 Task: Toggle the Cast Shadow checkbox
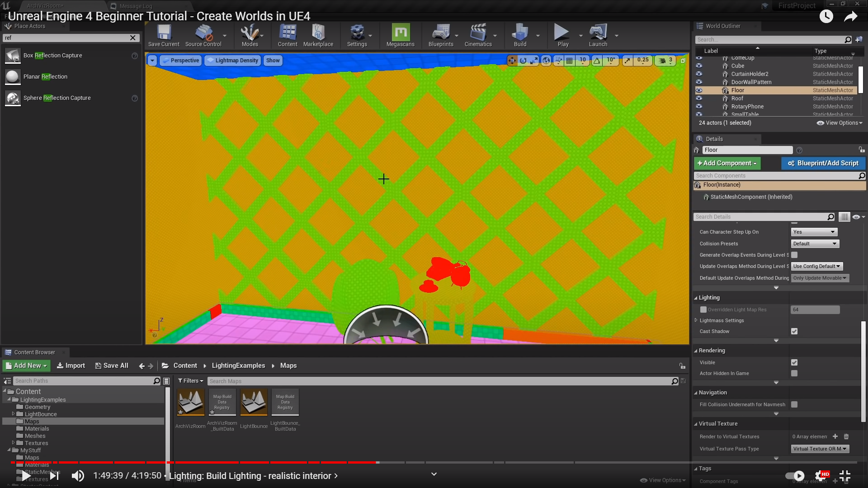[794, 331]
